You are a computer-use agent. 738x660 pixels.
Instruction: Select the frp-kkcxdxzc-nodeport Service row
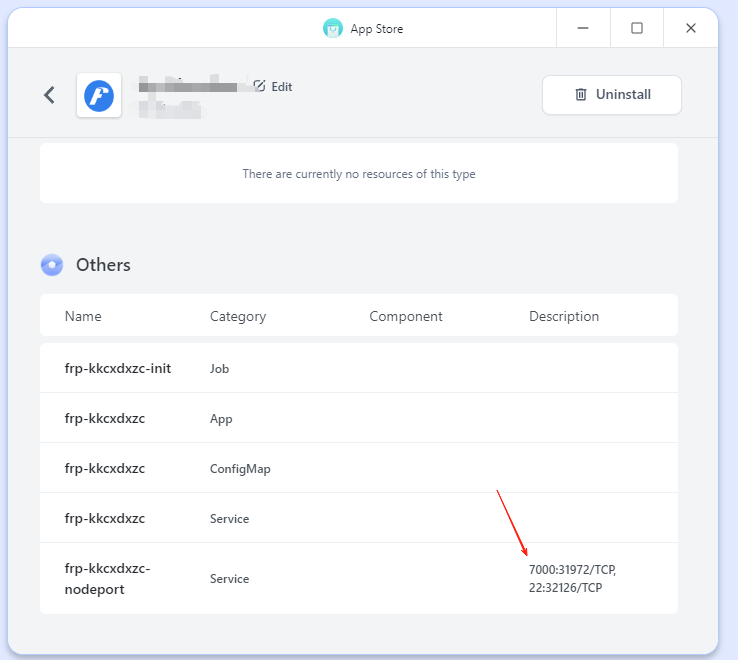point(107,578)
